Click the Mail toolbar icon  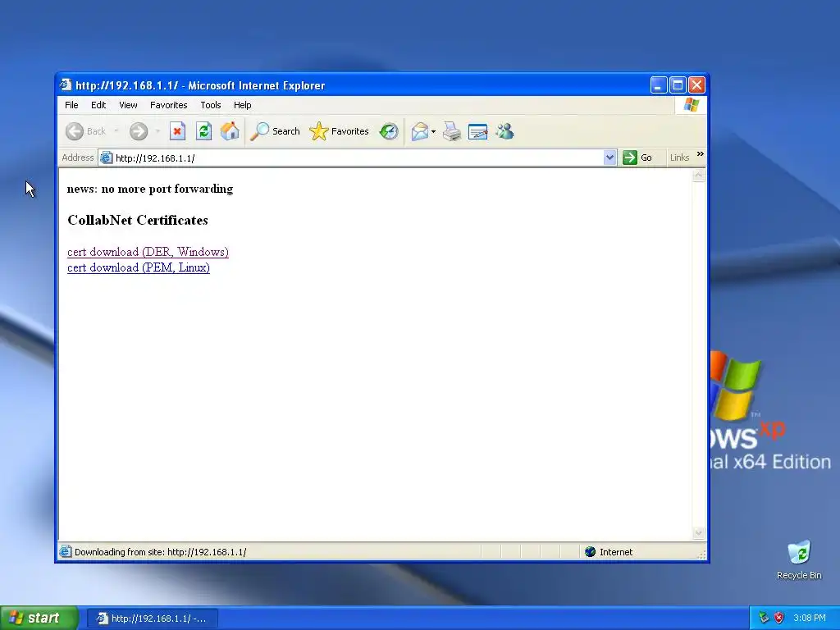(419, 131)
